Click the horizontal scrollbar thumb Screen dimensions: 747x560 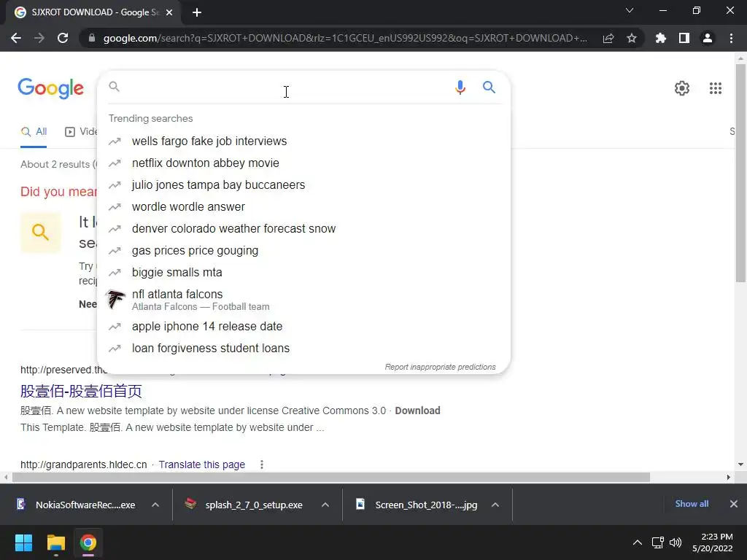tap(331, 477)
